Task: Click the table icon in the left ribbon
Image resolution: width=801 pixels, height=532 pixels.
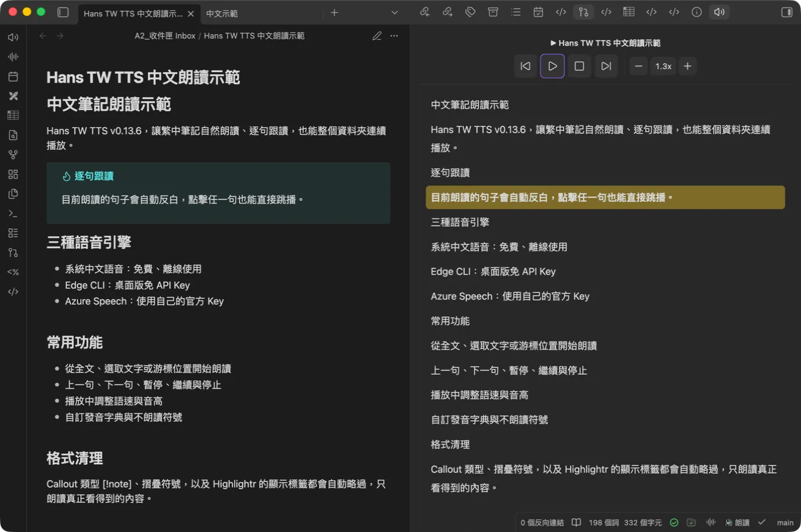Action: click(x=13, y=116)
